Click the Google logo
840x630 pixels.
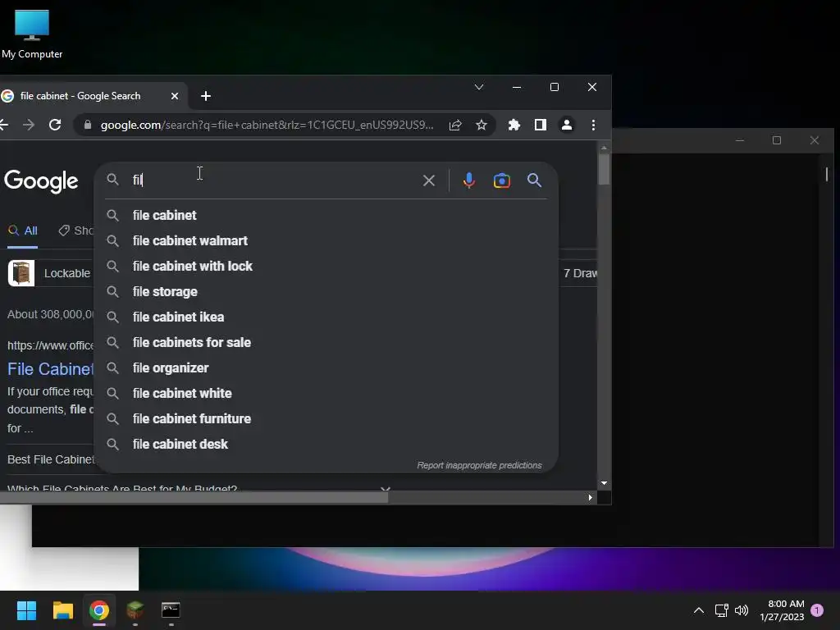point(41,181)
